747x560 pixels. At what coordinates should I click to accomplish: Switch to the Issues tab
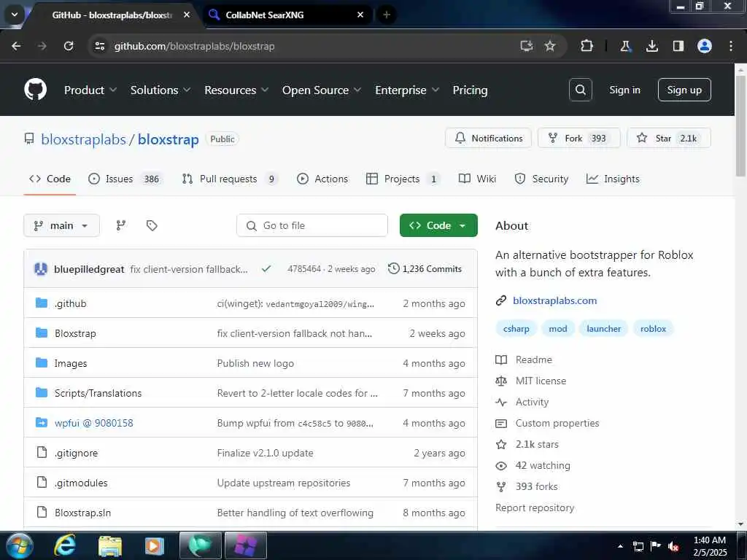pyautogui.click(x=125, y=179)
